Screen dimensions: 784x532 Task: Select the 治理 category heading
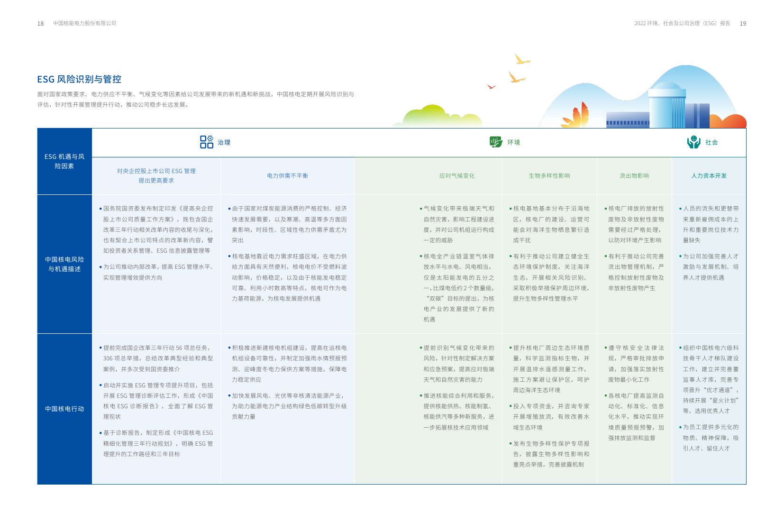tap(224, 142)
